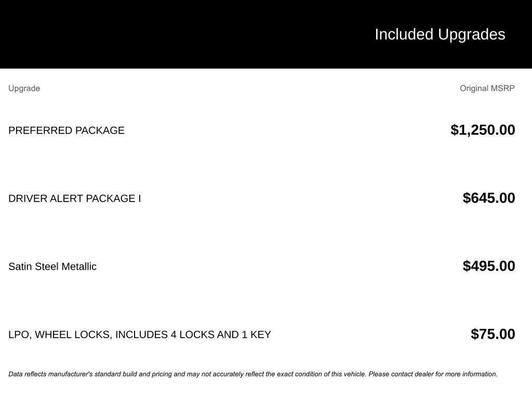Screen dimensions: 532x399
Task: Click 'standard build and pricing' in the disclaimer
Action: pyautogui.click(x=132, y=374)
